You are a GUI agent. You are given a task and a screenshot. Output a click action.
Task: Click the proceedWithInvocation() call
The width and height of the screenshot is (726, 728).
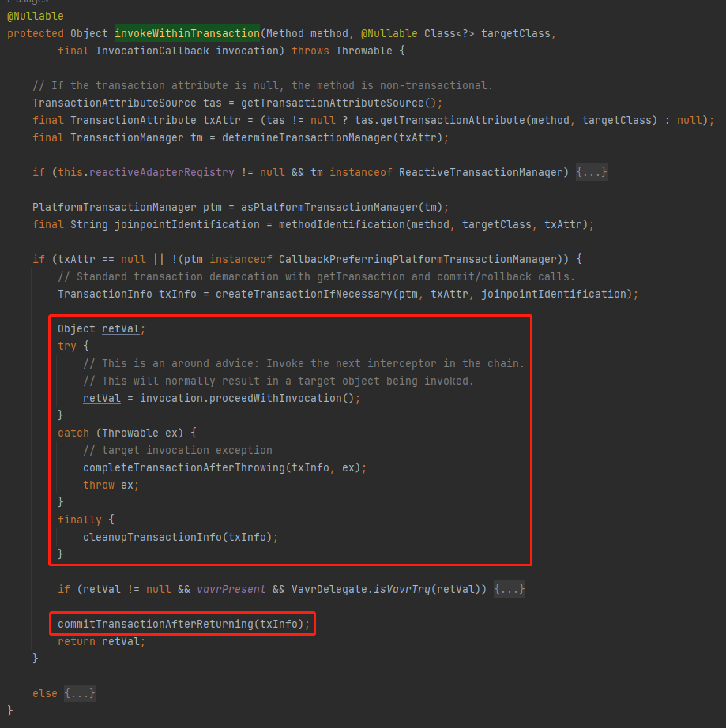pos(281,399)
